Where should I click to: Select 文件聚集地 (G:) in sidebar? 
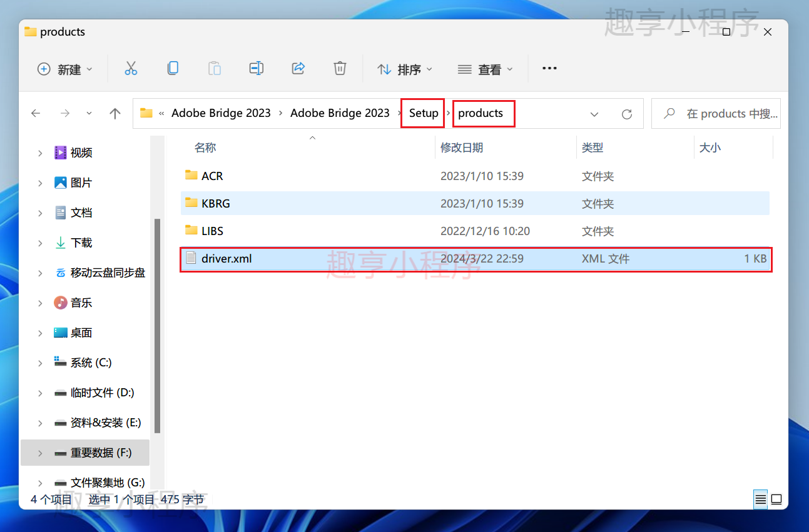pyautogui.click(x=108, y=483)
